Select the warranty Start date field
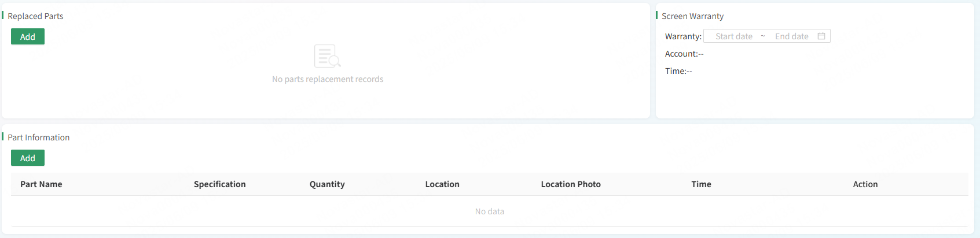Screen dimensions: 980x238 pos(734,36)
